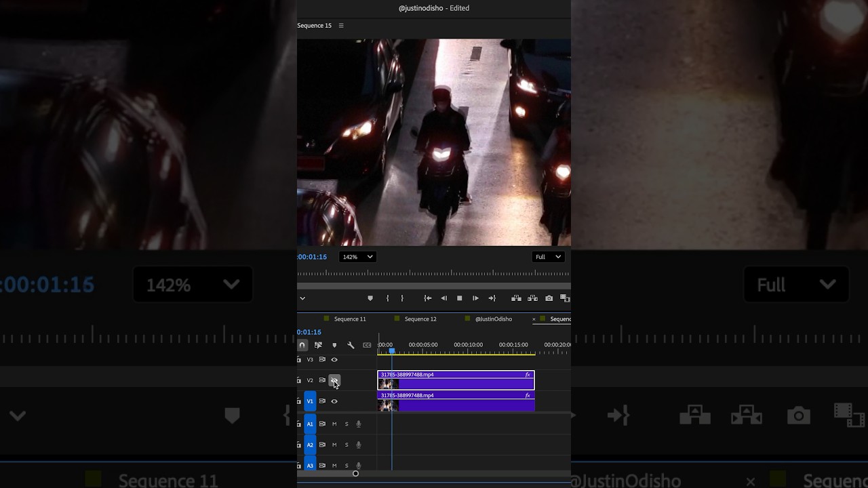This screenshot has width=868, height=488.
Task: Solo track A2
Action: [x=347, y=445]
